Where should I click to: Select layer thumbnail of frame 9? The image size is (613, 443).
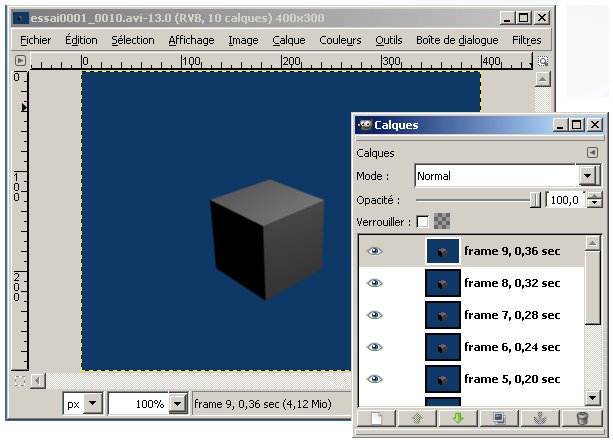[x=443, y=251]
